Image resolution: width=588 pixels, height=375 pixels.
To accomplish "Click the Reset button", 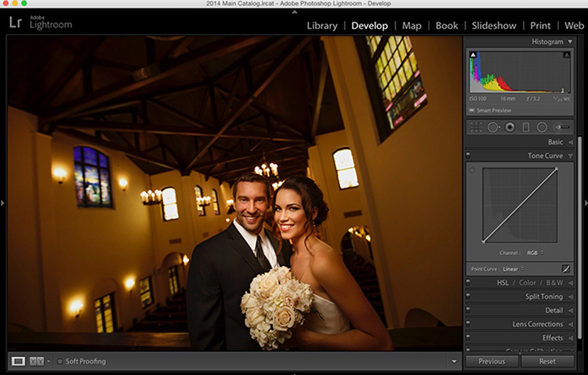I will [547, 361].
